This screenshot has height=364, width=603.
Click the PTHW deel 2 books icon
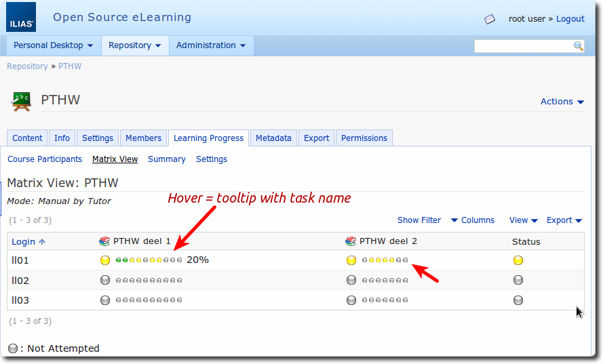351,241
